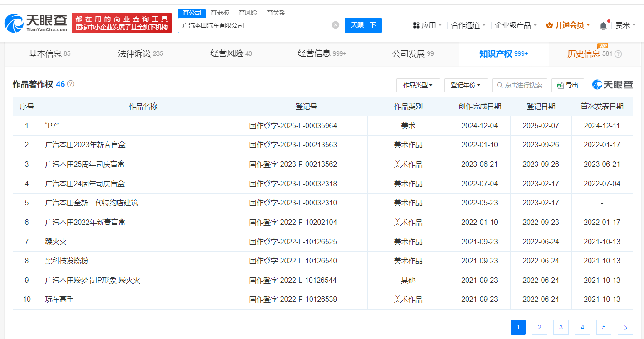Click registration number 国作登字-2022-L-10126544
The image size is (644, 339).
pos(293,280)
